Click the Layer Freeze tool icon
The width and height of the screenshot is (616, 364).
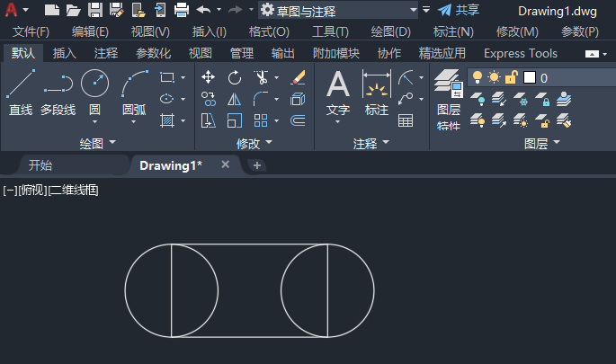pyautogui.click(x=522, y=100)
